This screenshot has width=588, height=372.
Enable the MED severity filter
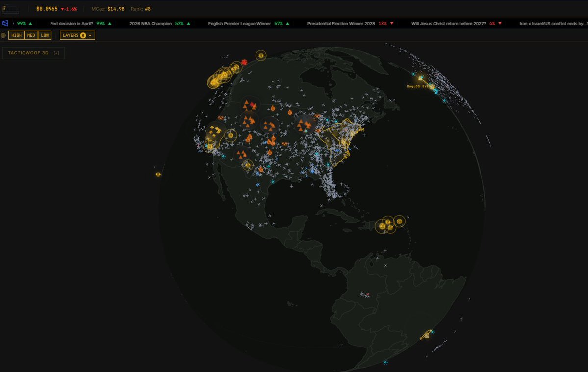click(x=30, y=35)
